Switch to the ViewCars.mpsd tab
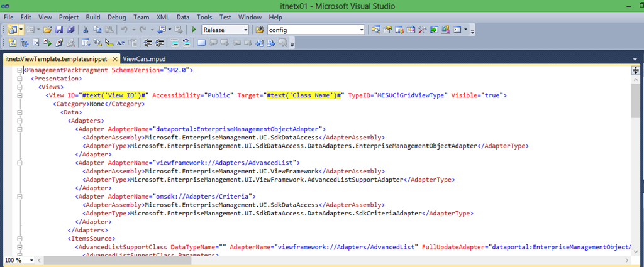The height and width of the screenshot is (267, 644). point(144,58)
